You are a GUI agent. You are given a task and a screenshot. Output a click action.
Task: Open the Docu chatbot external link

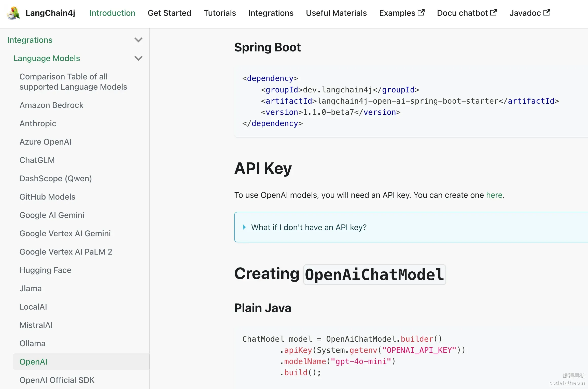[467, 13]
